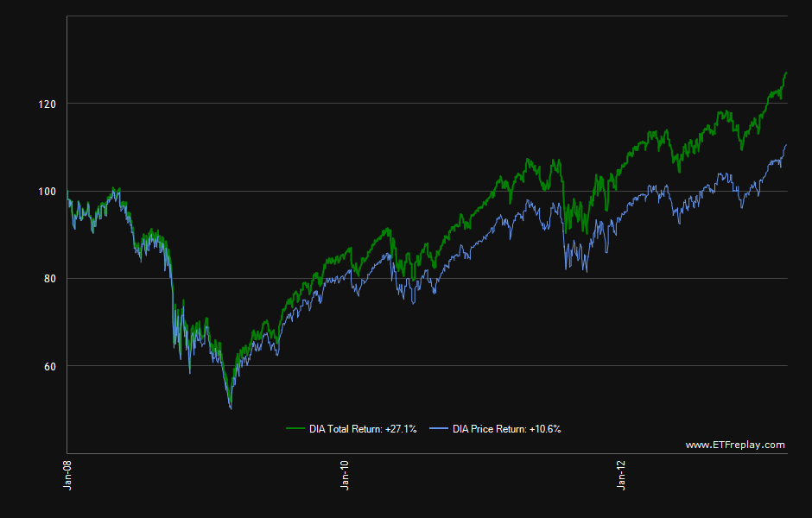Click the 60 y-axis label

pyautogui.click(x=50, y=366)
